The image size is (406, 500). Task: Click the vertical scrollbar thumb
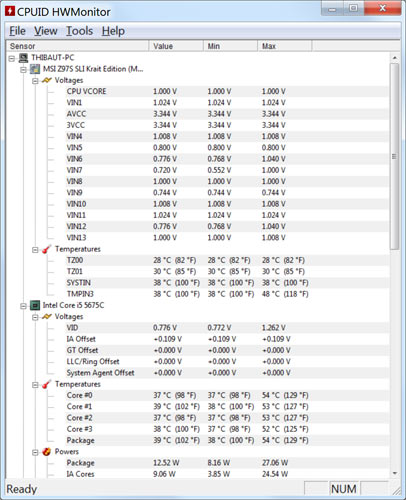point(395,156)
